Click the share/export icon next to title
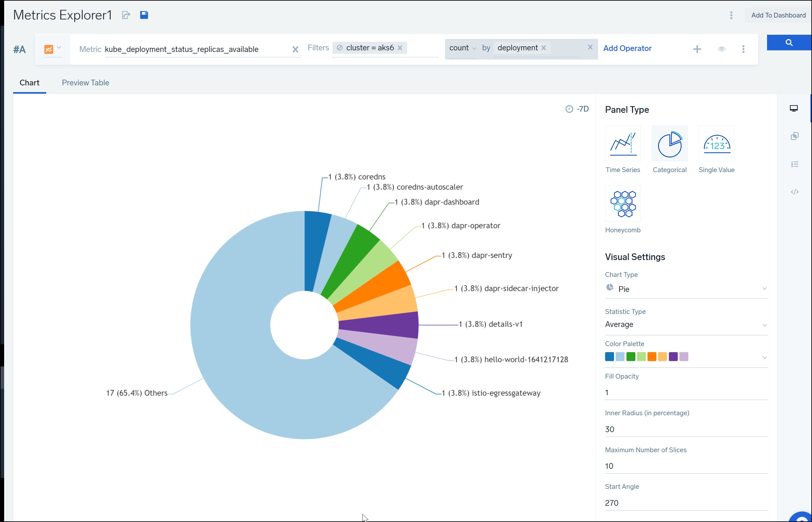 pyautogui.click(x=126, y=15)
